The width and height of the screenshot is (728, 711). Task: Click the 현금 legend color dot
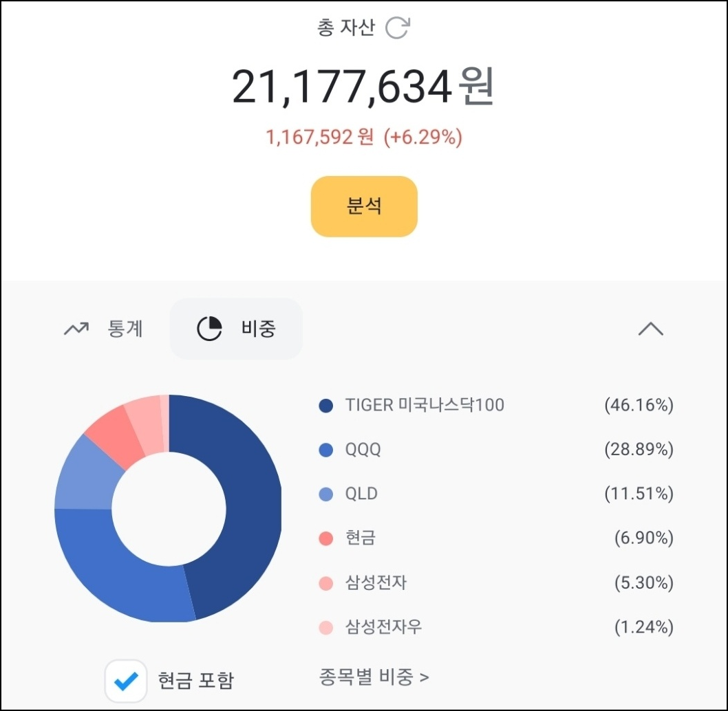pyautogui.click(x=326, y=538)
